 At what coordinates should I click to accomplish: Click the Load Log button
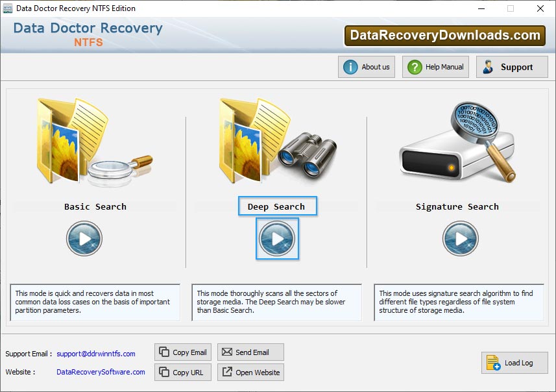point(514,363)
